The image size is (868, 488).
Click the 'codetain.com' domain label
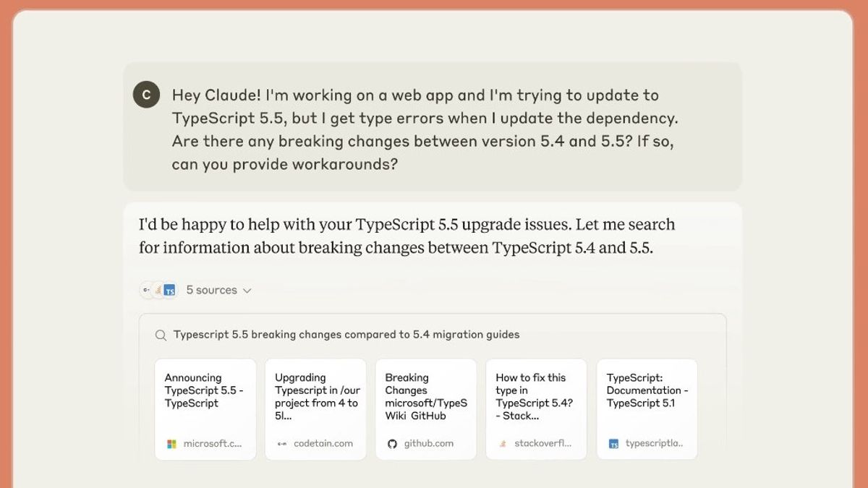tap(323, 444)
